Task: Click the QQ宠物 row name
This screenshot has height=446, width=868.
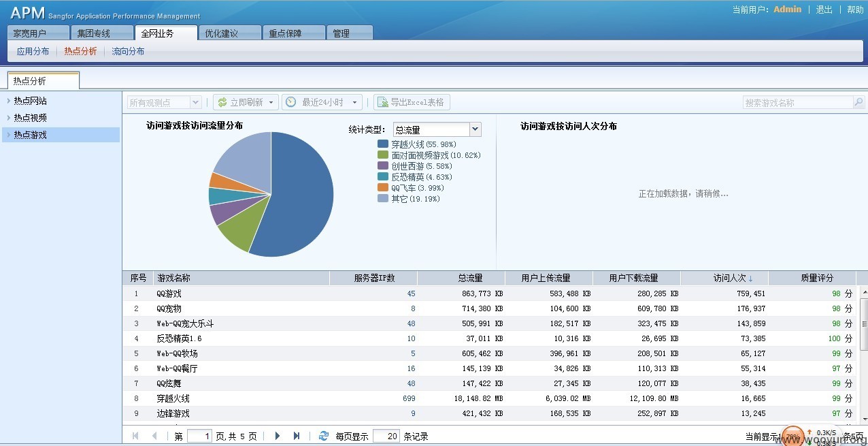Action: [x=169, y=308]
